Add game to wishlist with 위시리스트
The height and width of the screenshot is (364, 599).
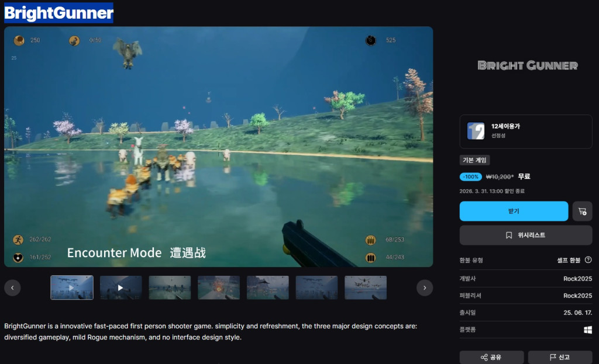pyautogui.click(x=525, y=235)
